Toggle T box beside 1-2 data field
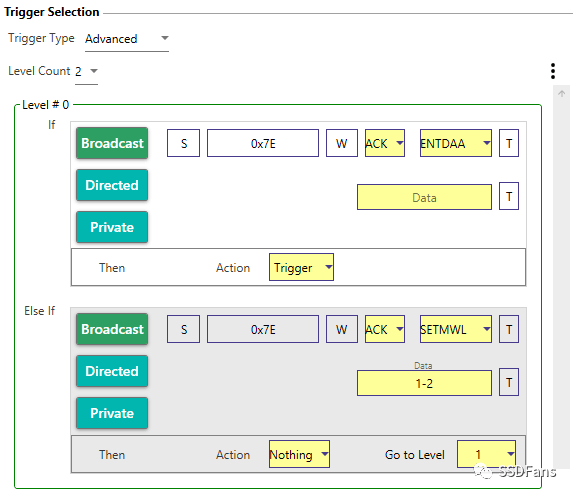575x495 pixels. pyautogui.click(x=509, y=382)
